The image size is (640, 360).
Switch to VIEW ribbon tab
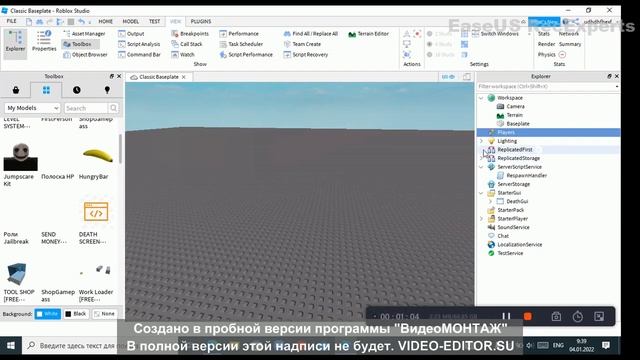[x=176, y=21]
